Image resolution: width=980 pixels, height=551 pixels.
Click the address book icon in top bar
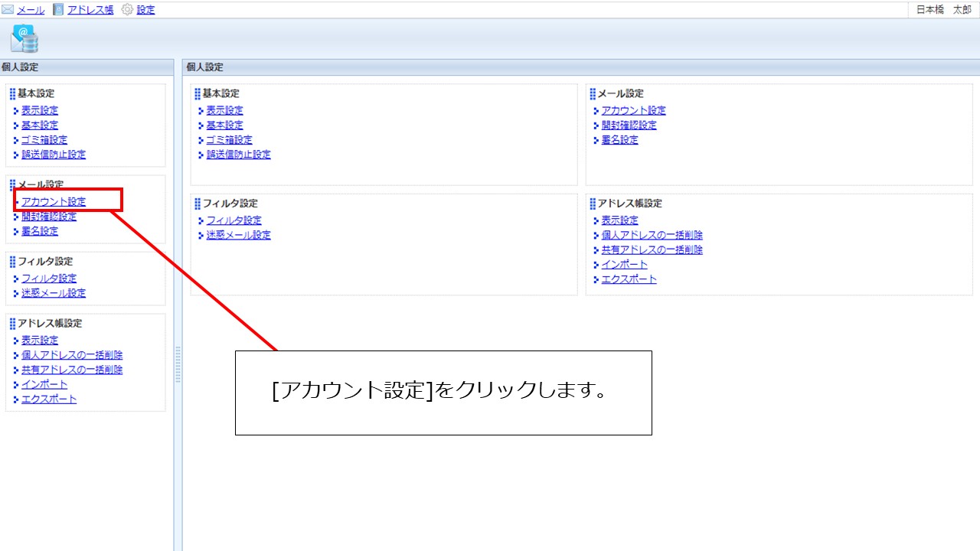click(59, 10)
